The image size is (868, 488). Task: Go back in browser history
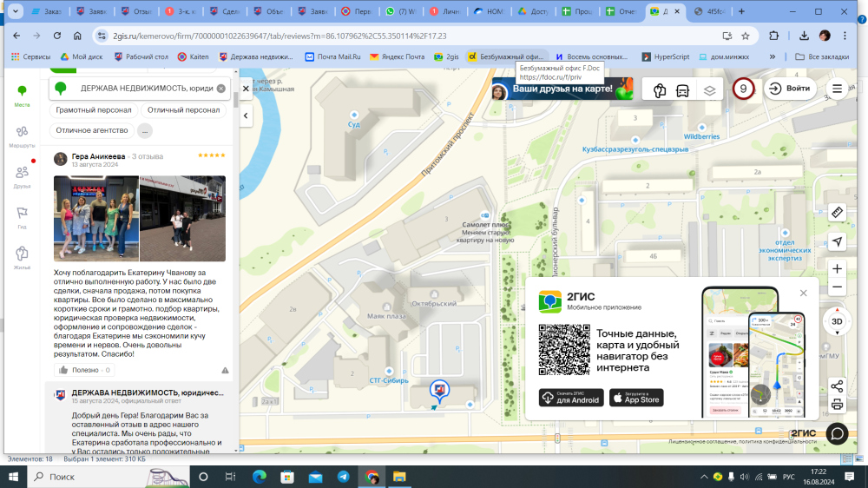click(x=16, y=36)
